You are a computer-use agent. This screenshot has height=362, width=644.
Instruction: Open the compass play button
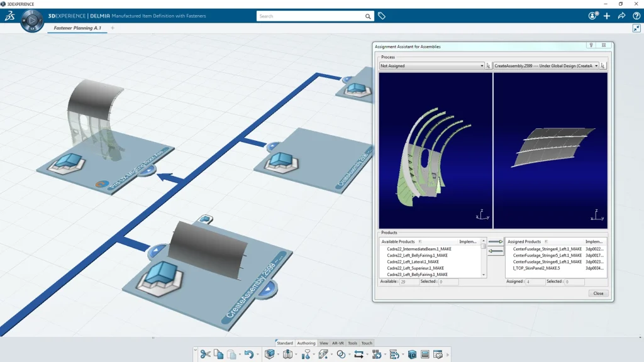point(31,21)
